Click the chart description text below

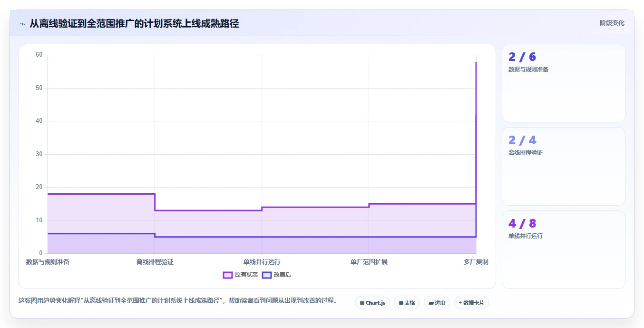[x=178, y=301]
